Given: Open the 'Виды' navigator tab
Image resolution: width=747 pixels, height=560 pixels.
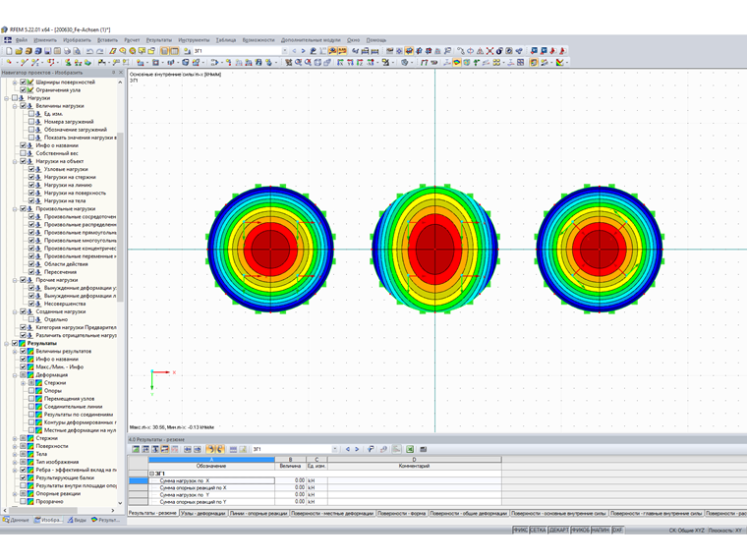Looking at the screenshot, I should point(77,520).
